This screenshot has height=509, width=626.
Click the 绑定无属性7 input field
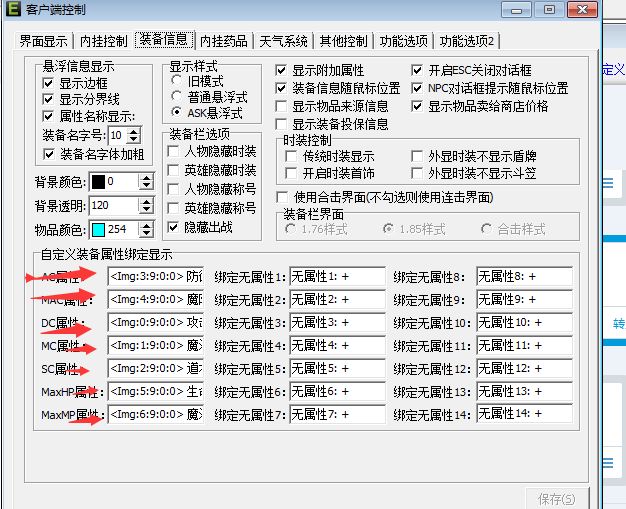(337, 414)
